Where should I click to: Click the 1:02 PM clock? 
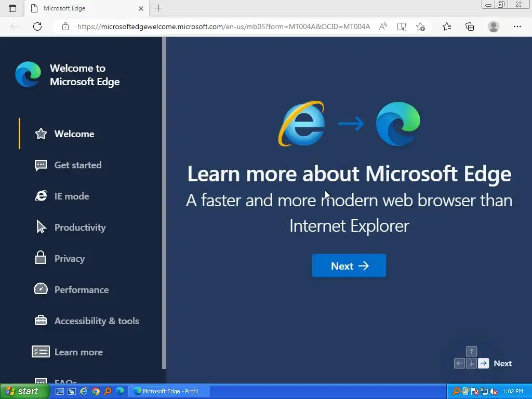513,392
